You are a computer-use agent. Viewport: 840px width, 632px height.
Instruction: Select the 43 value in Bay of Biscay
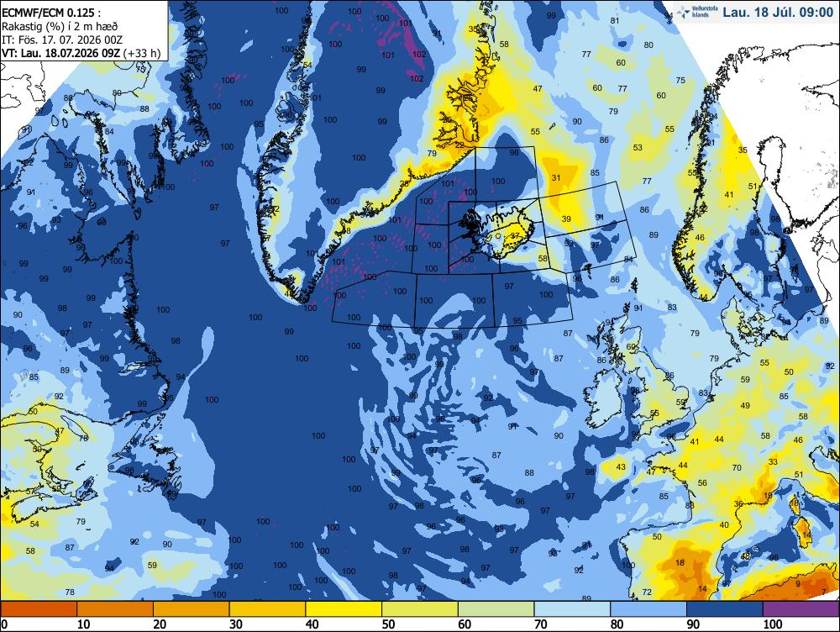coord(621,467)
